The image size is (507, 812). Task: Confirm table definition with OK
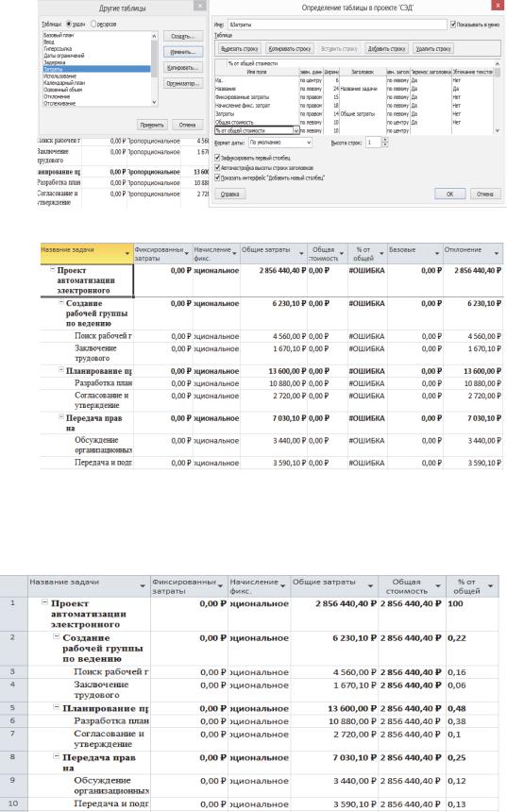click(x=449, y=194)
